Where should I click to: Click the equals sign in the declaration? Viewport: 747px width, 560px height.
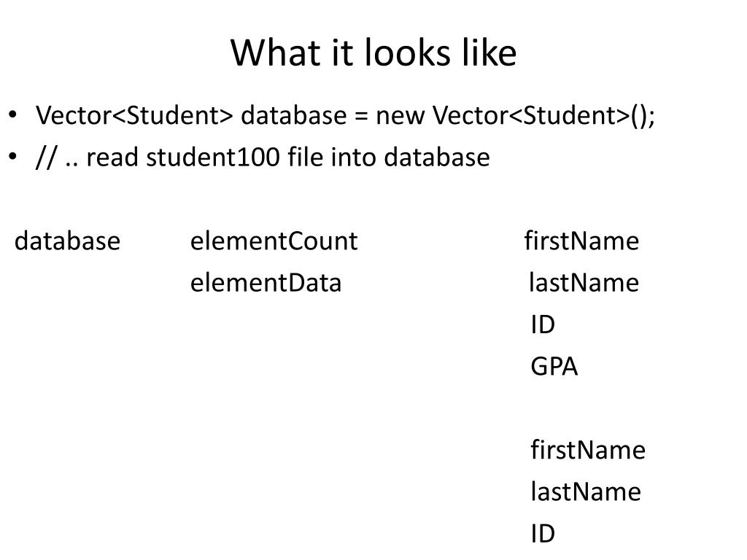coord(362,117)
